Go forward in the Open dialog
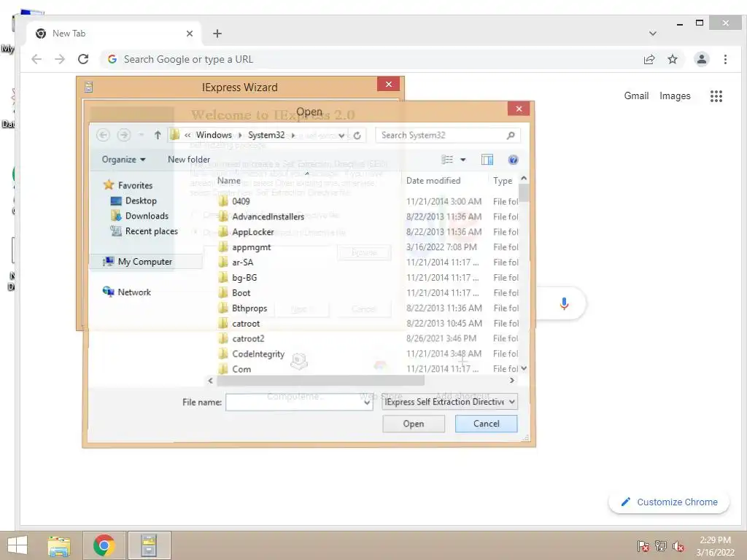The width and height of the screenshot is (747, 560). point(124,135)
